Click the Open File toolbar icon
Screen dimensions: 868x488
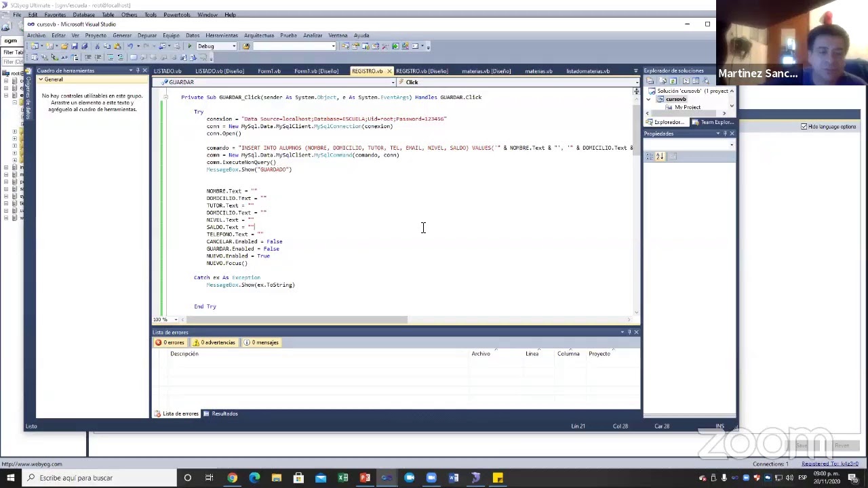tap(64, 46)
